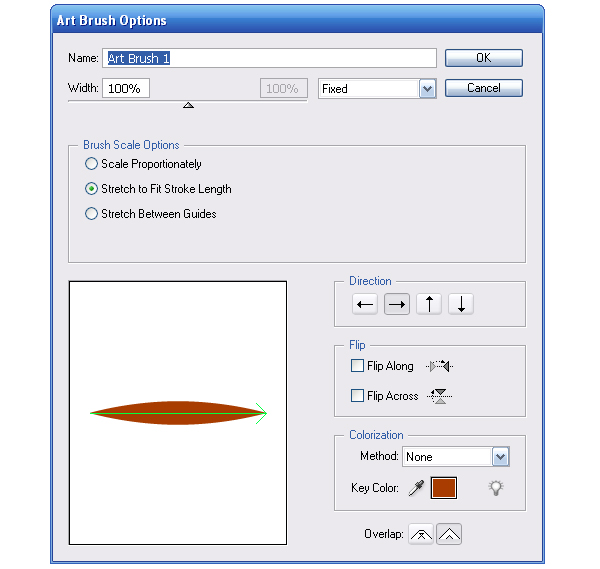Select Stretch Between Guides option
The width and height of the screenshot is (600, 569).
click(150, 214)
